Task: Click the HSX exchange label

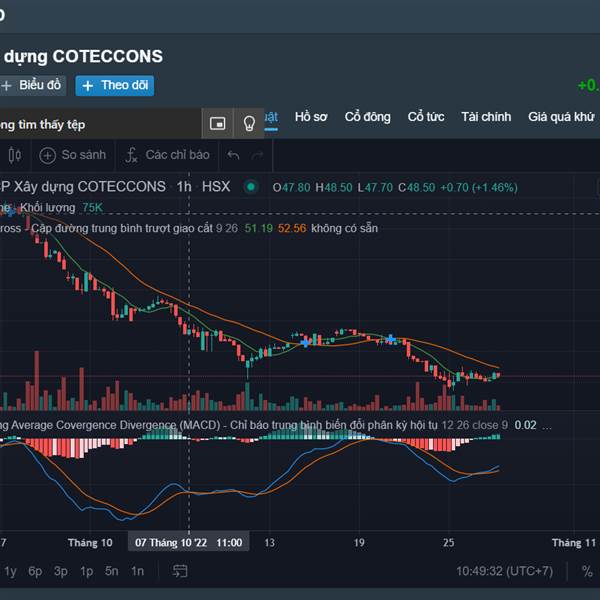Action: (216, 187)
